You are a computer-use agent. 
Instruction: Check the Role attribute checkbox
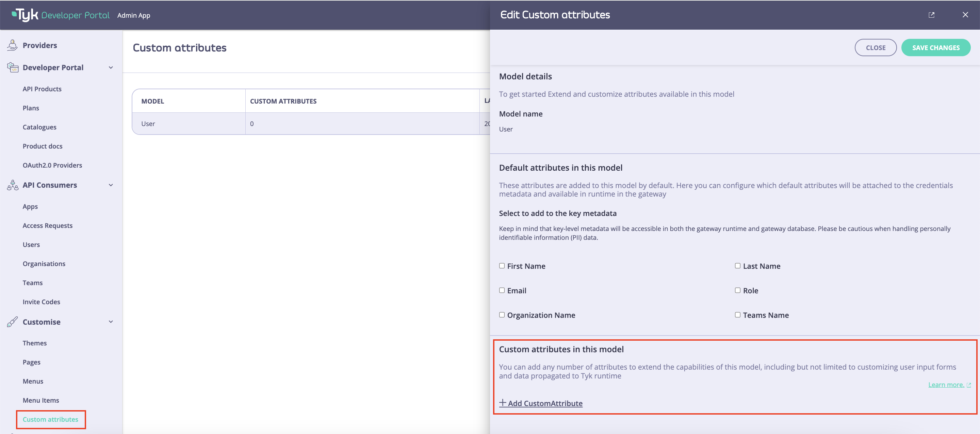(x=738, y=290)
